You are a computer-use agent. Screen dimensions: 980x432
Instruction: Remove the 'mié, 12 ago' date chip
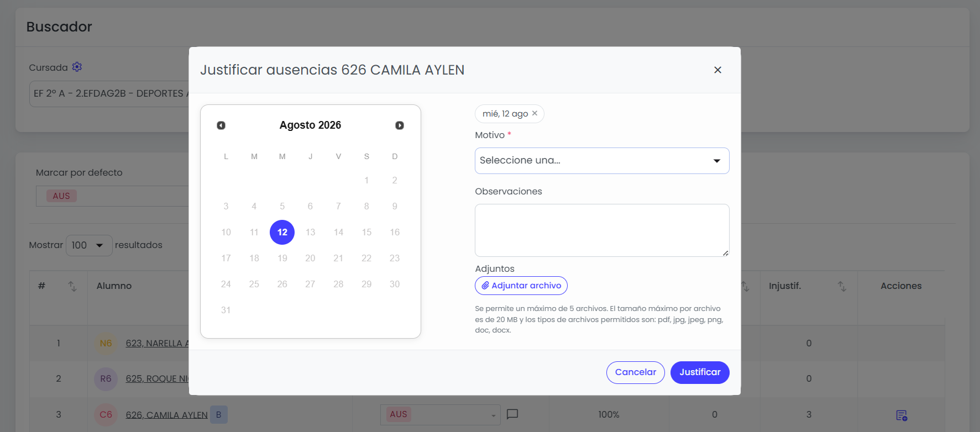[x=534, y=113]
